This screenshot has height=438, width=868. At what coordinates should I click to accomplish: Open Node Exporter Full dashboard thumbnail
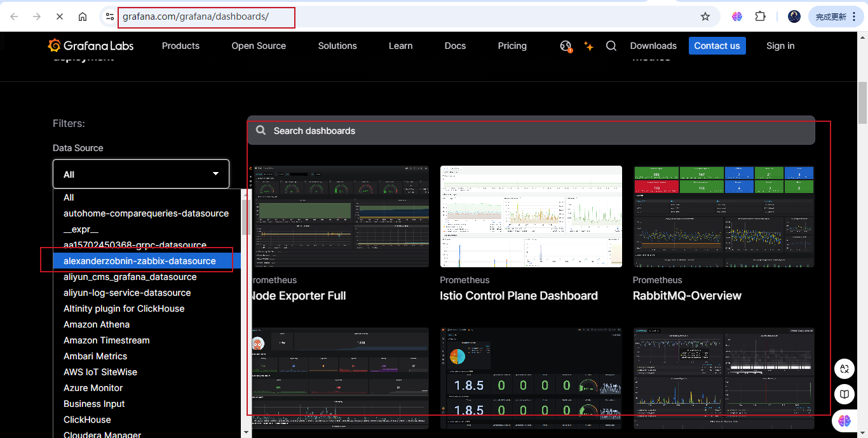click(x=340, y=216)
